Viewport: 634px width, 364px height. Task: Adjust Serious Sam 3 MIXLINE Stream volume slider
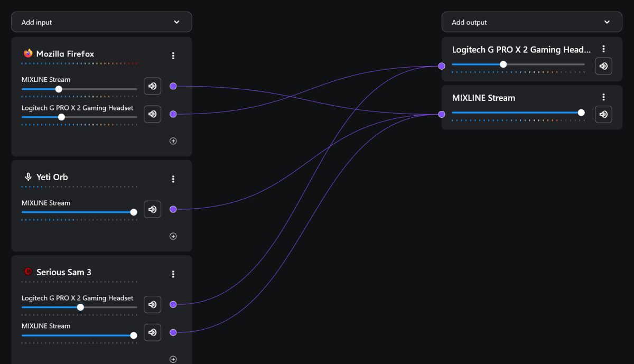pyautogui.click(x=79, y=335)
